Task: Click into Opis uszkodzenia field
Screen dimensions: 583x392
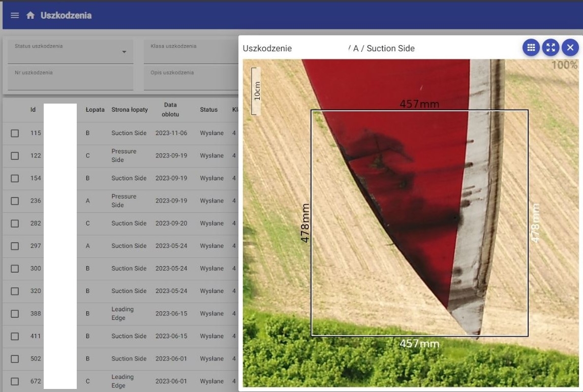Action: pyautogui.click(x=191, y=78)
